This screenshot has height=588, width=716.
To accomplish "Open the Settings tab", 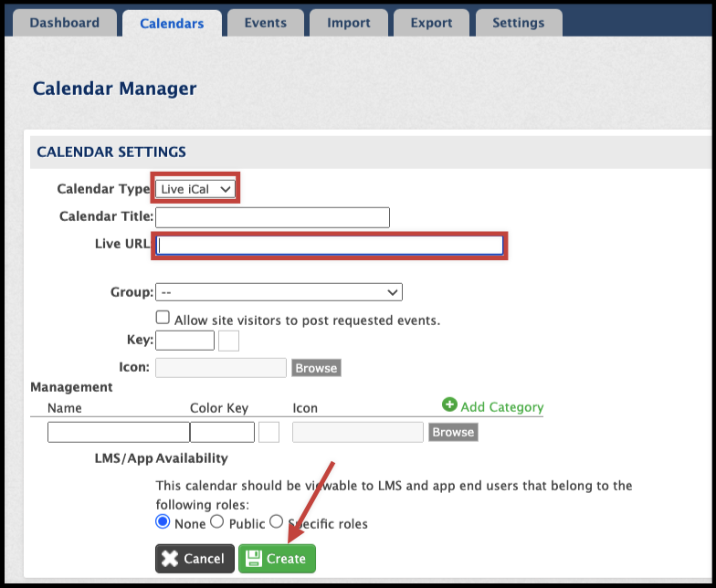I will point(518,23).
